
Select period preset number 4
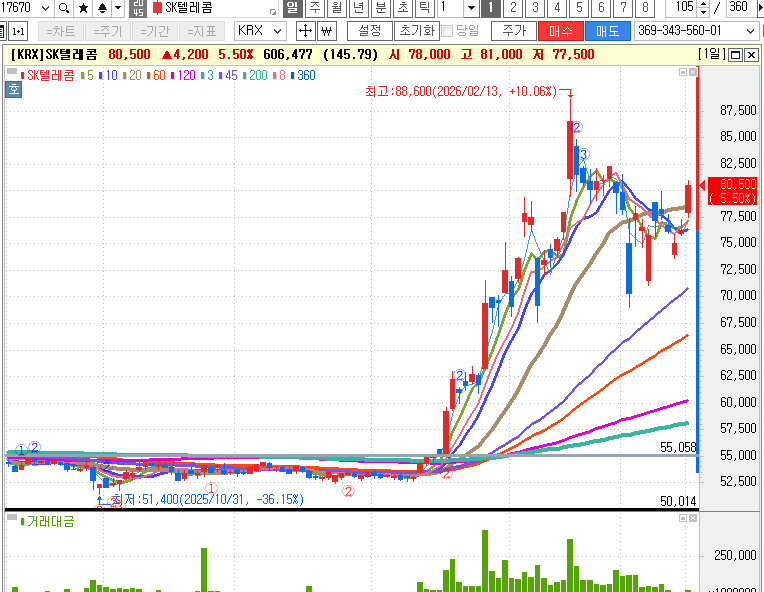(x=557, y=8)
